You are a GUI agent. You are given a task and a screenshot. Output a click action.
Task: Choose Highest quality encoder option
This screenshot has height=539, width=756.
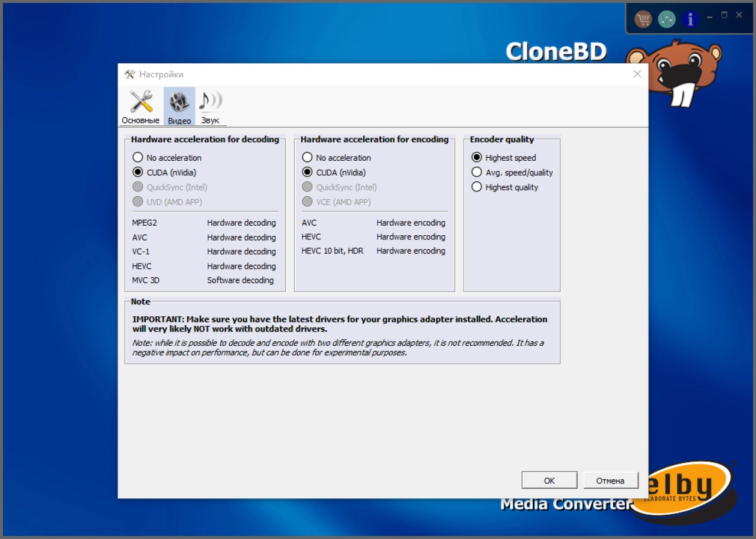pyautogui.click(x=505, y=187)
